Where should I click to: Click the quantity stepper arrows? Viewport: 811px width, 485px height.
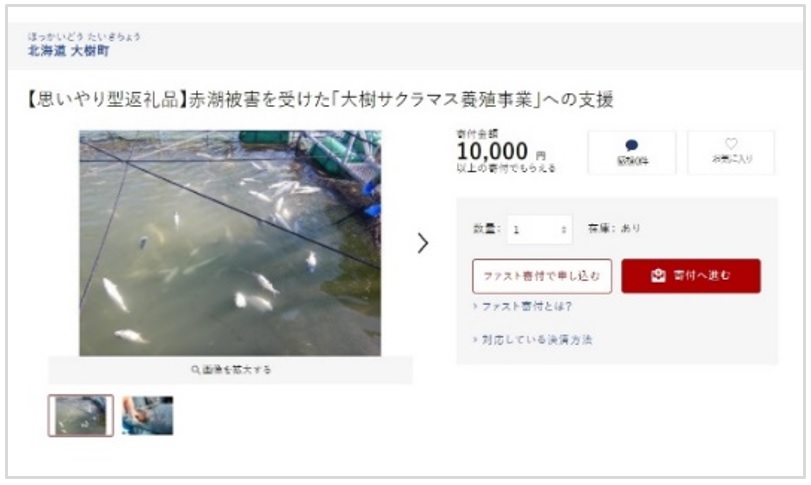tap(564, 230)
